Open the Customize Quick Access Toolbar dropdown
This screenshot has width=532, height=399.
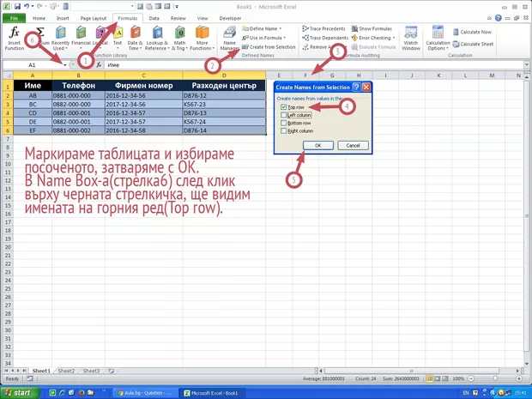pos(177,6)
